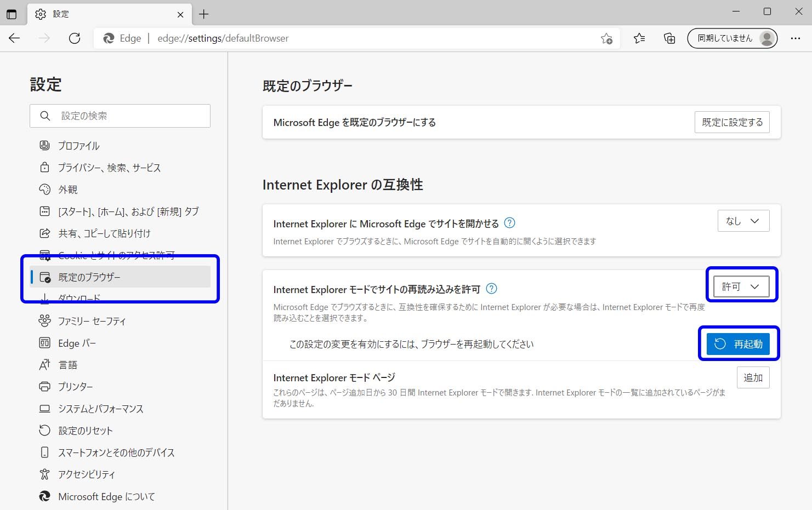This screenshot has width=812, height=510.
Task: Click the 言語 language icon
Action: click(44, 365)
